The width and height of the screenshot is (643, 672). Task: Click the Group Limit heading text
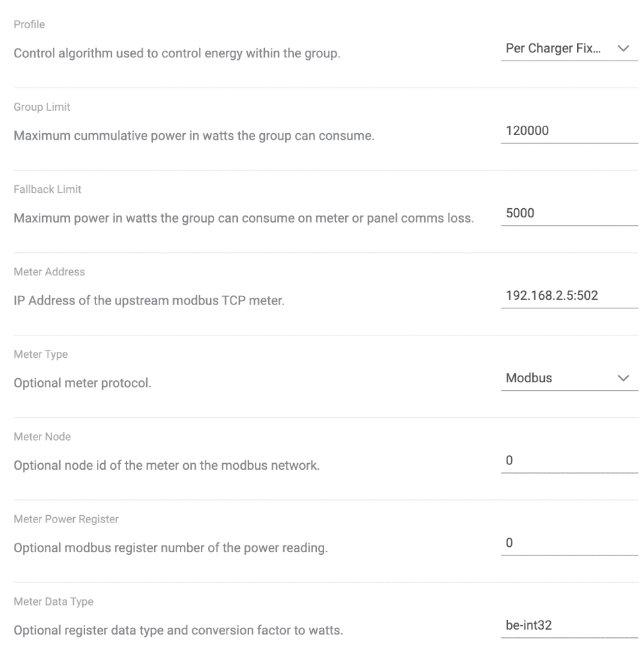(x=42, y=107)
